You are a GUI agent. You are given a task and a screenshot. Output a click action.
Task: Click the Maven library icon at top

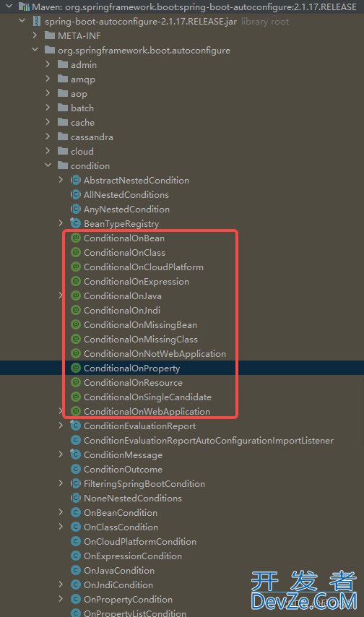(x=24, y=7)
